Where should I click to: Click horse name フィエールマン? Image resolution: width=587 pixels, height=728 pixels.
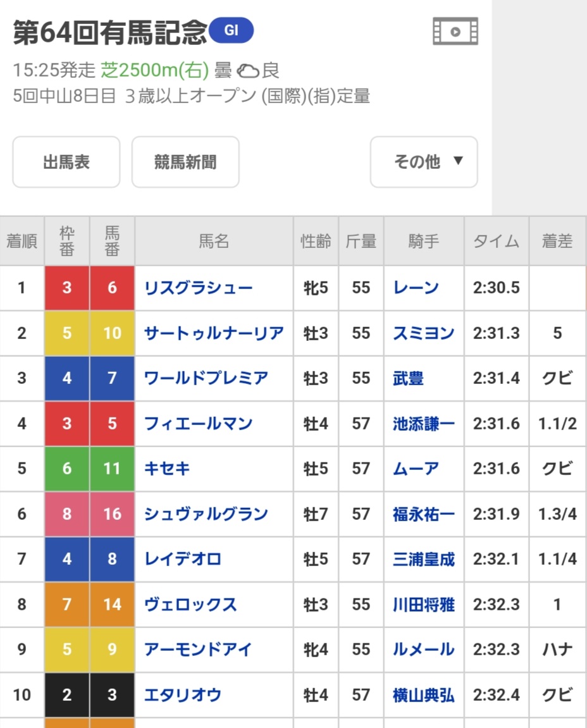click(x=199, y=423)
